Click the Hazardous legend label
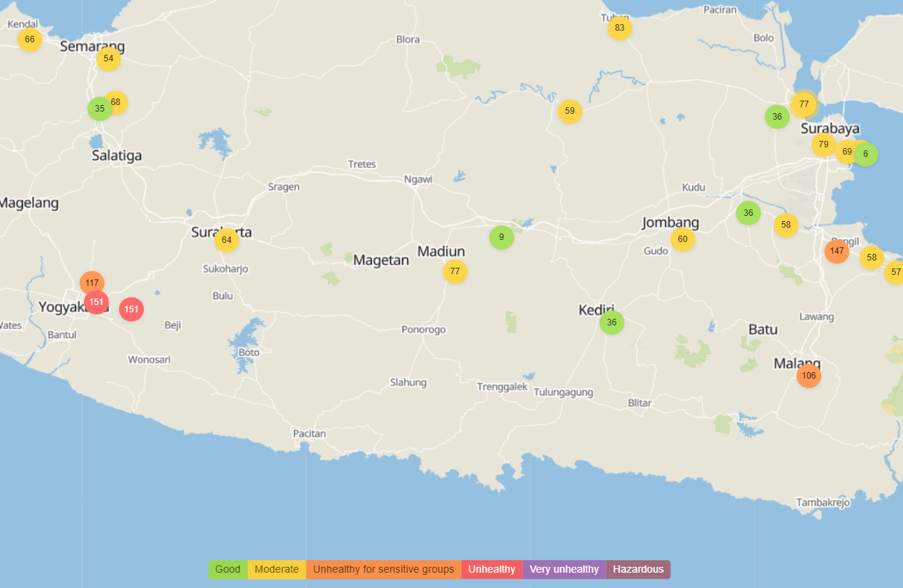The height and width of the screenshot is (588, 903). point(637,569)
